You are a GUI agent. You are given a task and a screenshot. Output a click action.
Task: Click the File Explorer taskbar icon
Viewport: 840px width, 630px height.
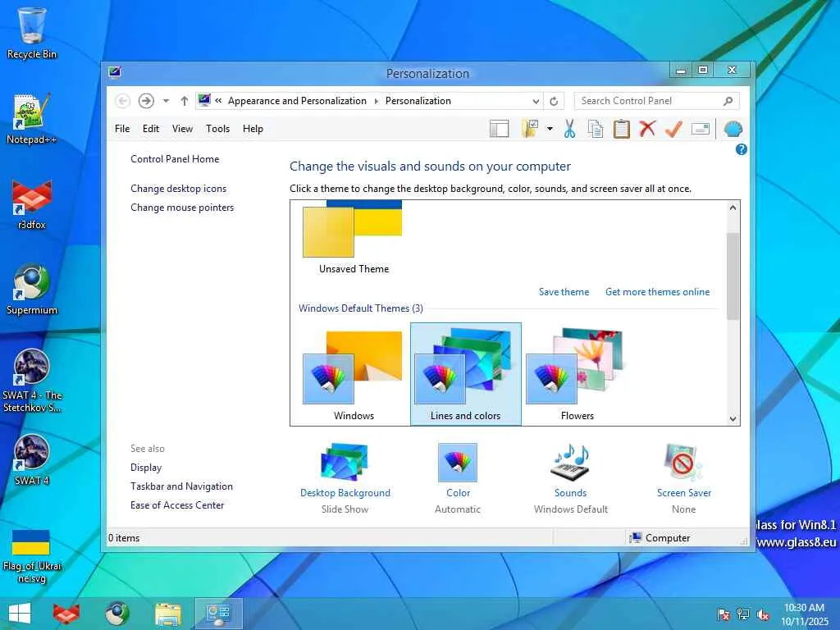[x=167, y=614]
